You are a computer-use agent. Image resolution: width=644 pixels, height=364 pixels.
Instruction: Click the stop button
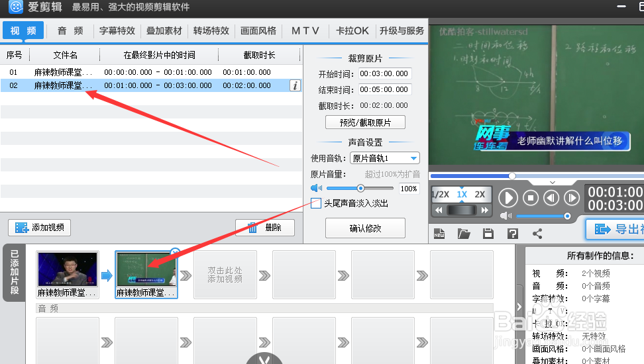[531, 198]
